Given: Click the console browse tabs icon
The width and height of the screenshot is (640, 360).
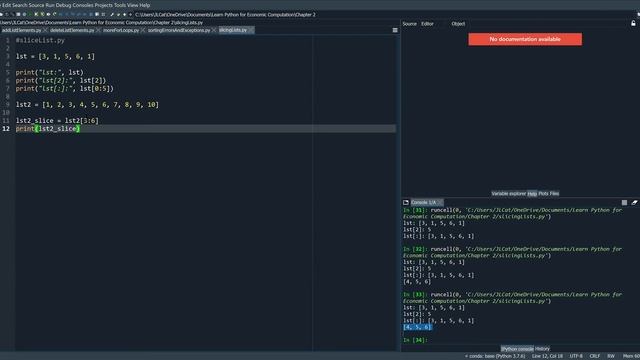Looking at the screenshot, I should 406,202.
